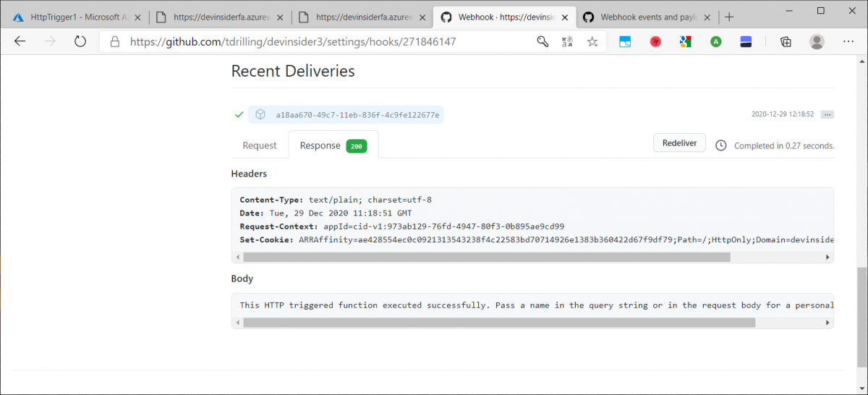Open the browser settings and more menu

(x=847, y=42)
